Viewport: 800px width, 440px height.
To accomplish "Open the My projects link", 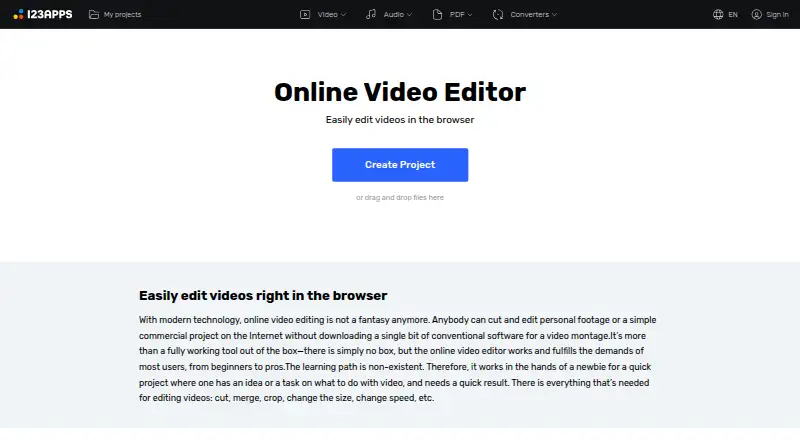I will tap(122, 14).
